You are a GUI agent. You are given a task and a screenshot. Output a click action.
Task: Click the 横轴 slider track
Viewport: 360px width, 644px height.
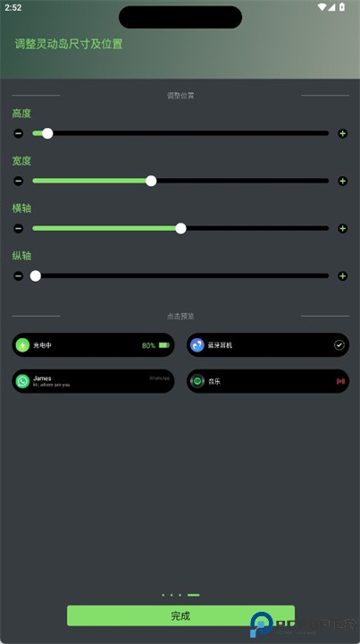pos(180,228)
